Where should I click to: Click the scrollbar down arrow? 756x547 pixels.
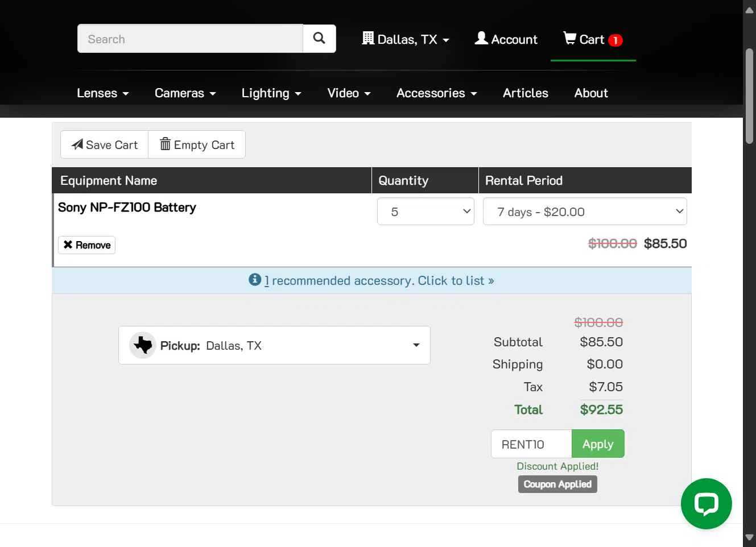click(x=749, y=537)
